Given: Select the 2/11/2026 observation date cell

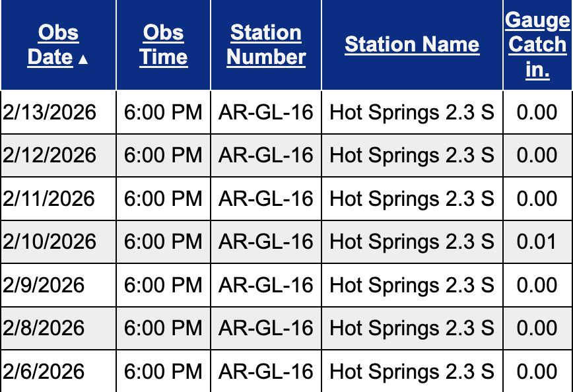Looking at the screenshot, I should point(50,199).
